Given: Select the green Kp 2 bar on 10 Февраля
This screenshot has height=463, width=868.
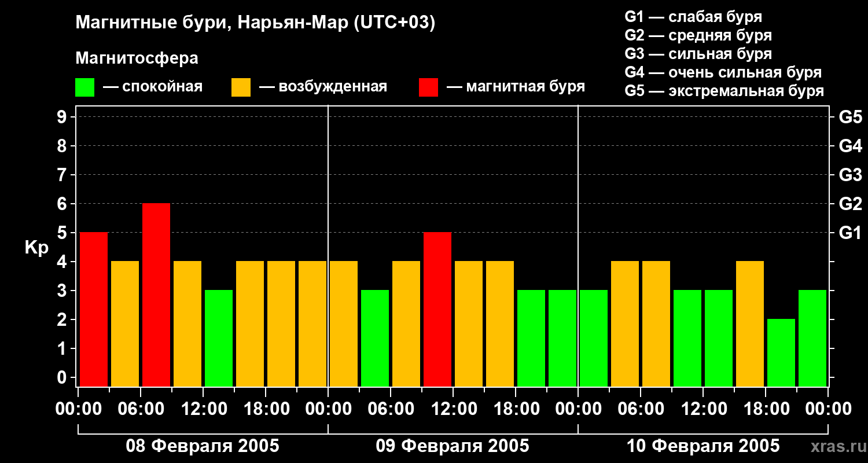Looking at the screenshot, I should (x=781, y=352).
